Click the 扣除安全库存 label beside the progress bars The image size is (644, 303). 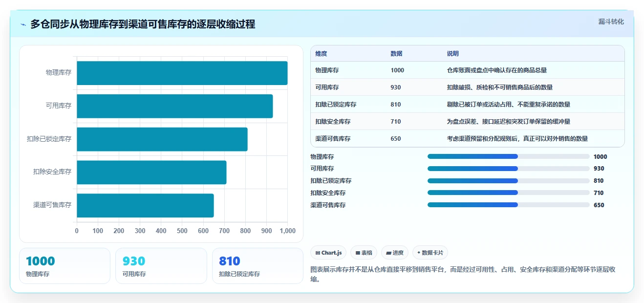click(x=328, y=193)
